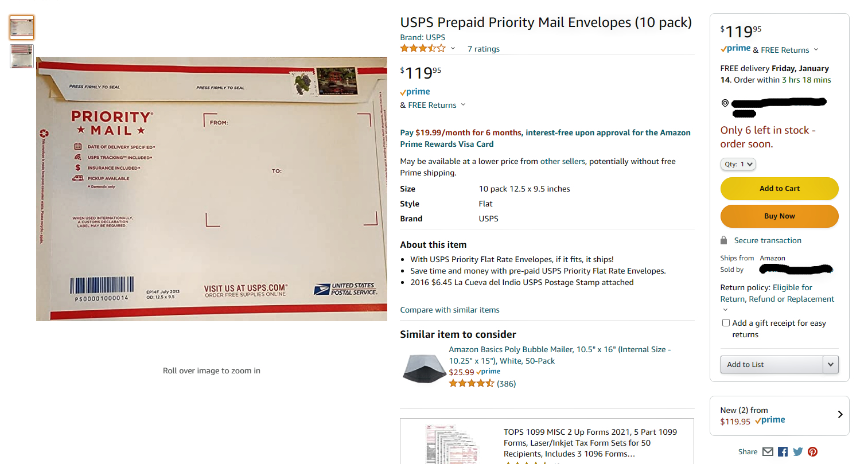Expand the return policy chevron
The width and height of the screenshot is (868, 464).
click(725, 310)
